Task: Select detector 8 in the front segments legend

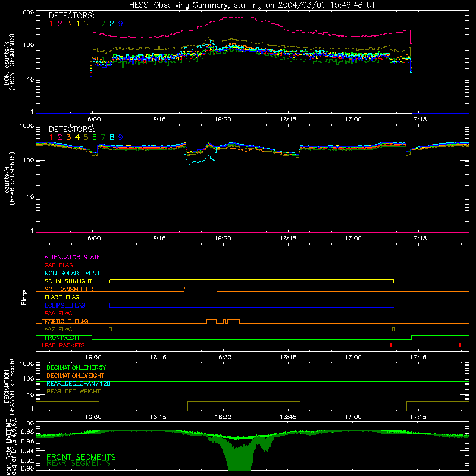Action: pyautogui.click(x=112, y=24)
